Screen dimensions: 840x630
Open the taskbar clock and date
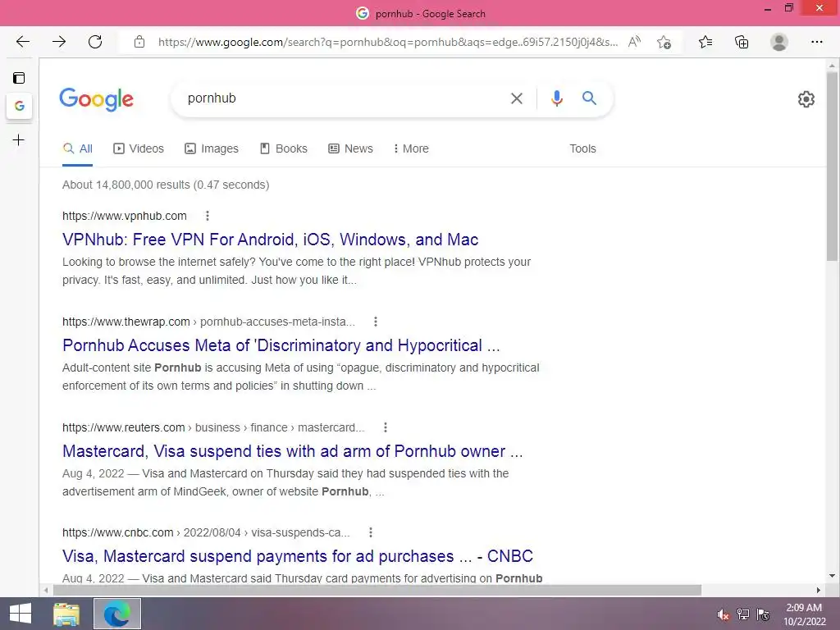(804, 614)
